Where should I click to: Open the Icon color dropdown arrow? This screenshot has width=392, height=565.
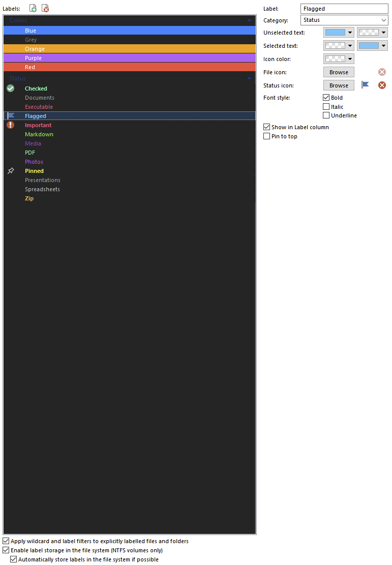(350, 58)
